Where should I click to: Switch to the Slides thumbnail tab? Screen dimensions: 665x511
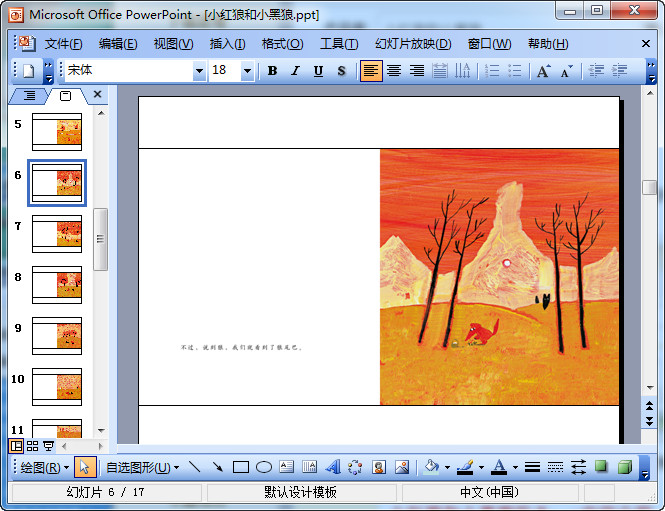65,96
